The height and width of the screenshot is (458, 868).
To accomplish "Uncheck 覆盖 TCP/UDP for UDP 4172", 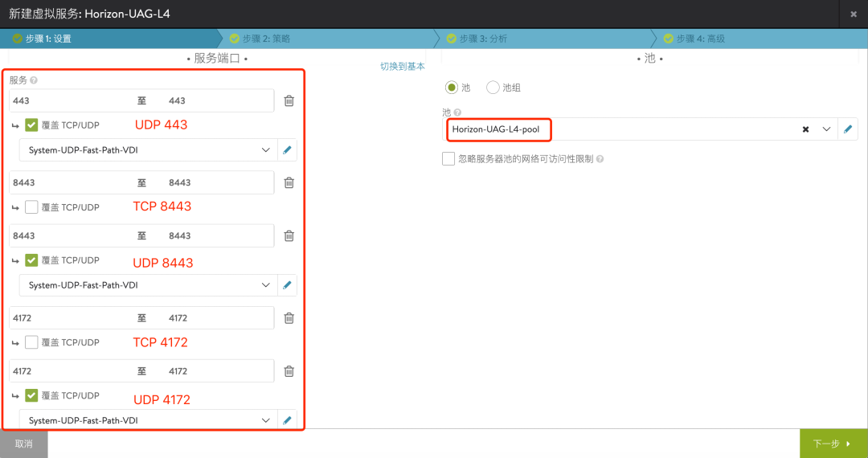I will [x=31, y=395].
